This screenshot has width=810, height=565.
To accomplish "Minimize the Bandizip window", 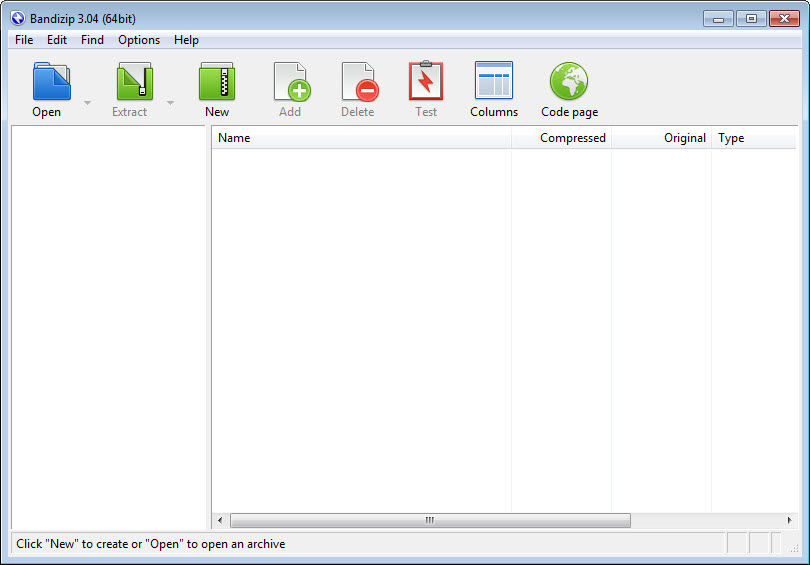I will [718, 19].
